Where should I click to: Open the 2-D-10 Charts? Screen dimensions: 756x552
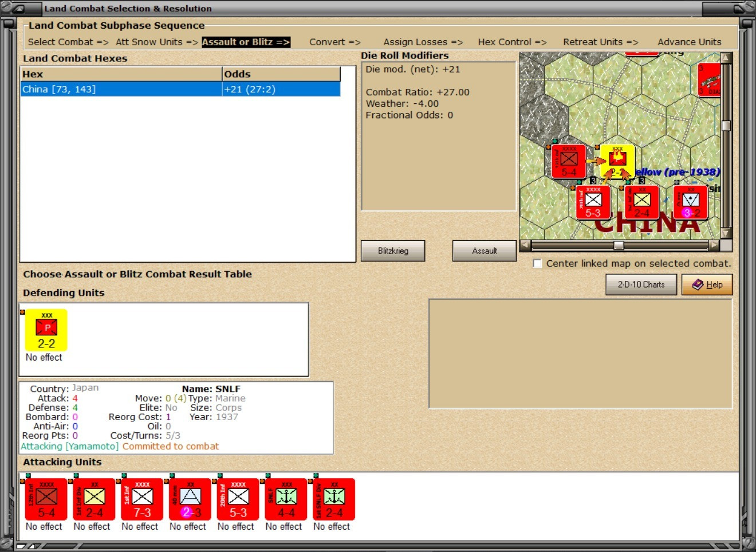(x=641, y=284)
